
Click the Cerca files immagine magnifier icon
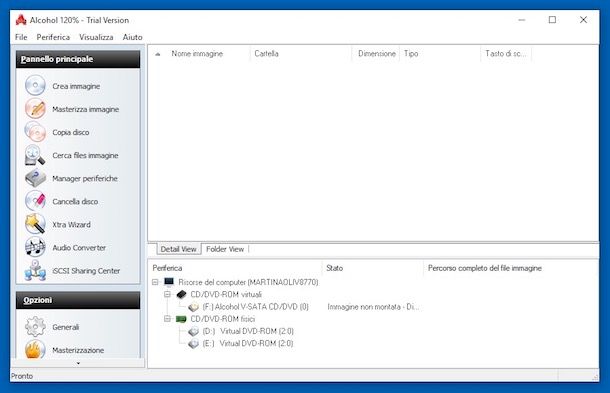(35, 155)
